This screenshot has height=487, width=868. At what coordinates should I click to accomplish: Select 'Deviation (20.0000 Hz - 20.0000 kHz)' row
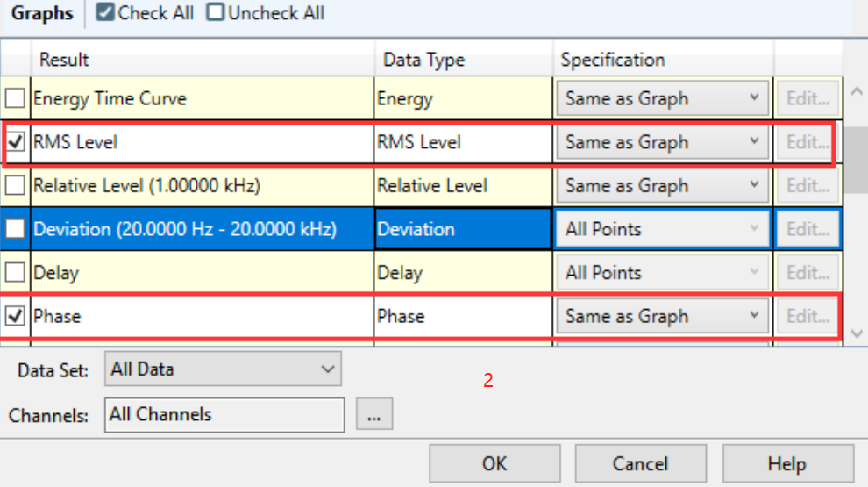coord(185,229)
